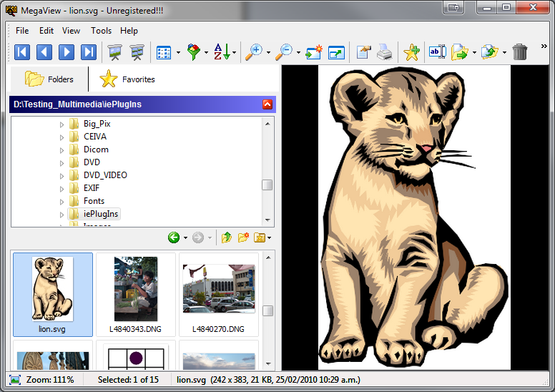Click the new folder icon
Screen dimensions: 555x392
coord(243,237)
